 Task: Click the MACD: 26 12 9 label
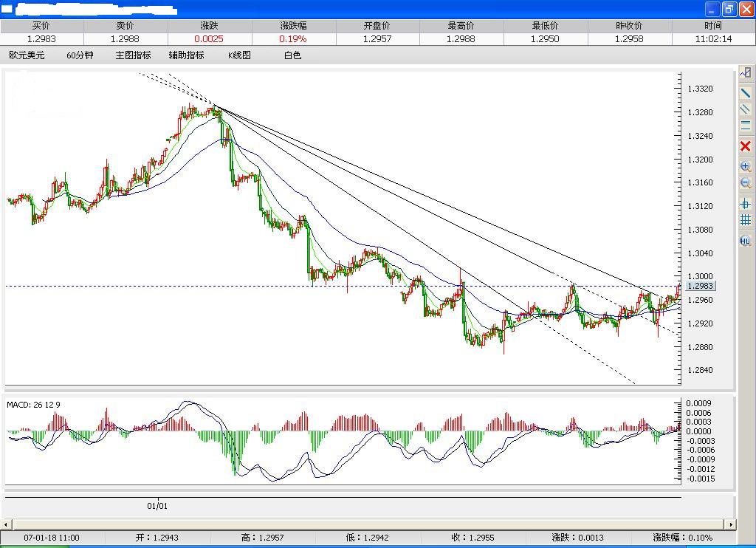34,405
